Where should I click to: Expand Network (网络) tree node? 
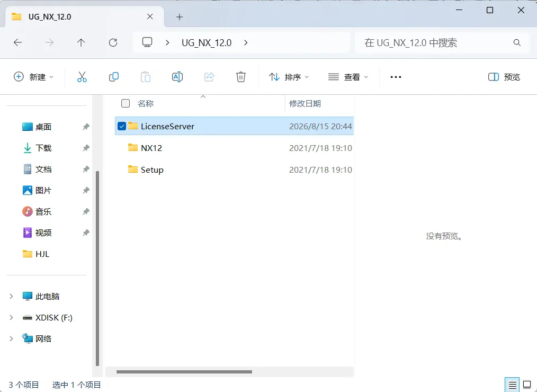11,339
